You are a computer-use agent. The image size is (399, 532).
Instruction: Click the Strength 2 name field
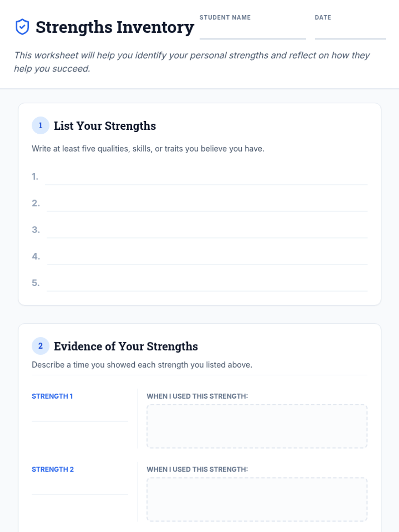pyautogui.click(x=80, y=488)
